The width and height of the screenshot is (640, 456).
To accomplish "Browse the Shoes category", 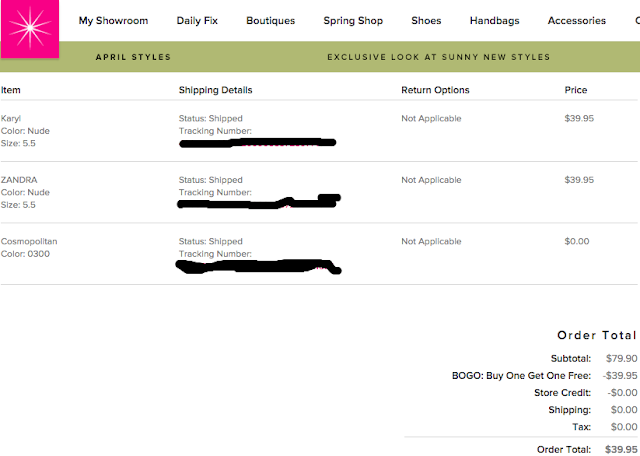I will [x=426, y=20].
